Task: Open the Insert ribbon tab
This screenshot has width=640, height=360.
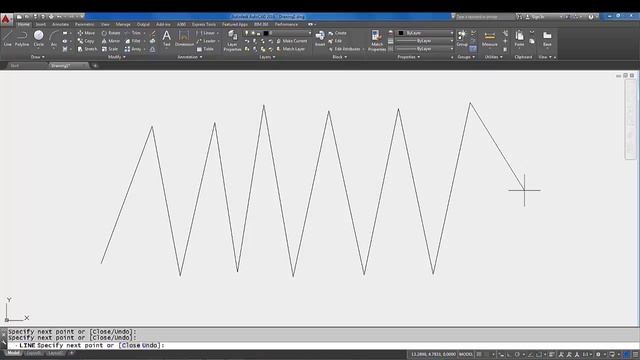Action: click(40, 24)
